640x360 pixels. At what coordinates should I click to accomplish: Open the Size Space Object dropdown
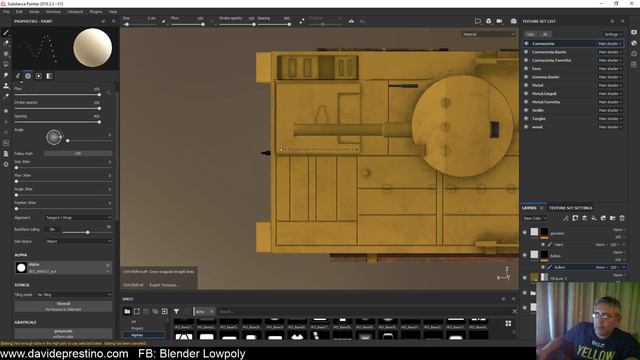(x=78, y=241)
